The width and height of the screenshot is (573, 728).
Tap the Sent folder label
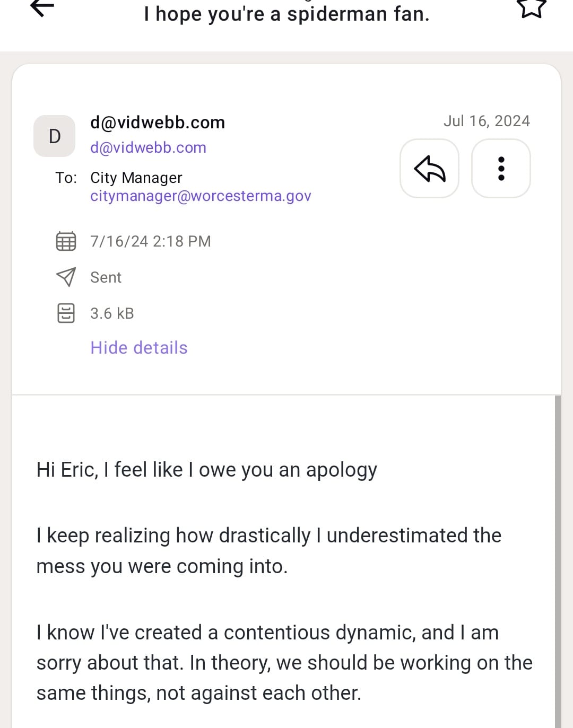106,277
